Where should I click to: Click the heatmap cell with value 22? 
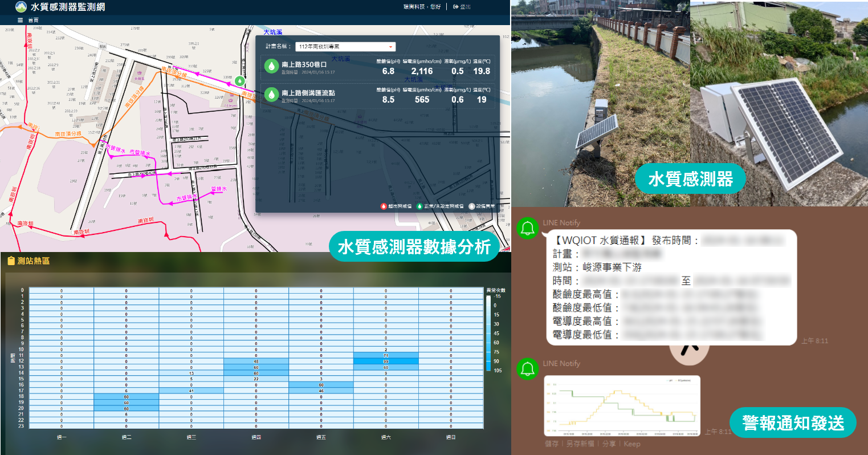[256, 379]
